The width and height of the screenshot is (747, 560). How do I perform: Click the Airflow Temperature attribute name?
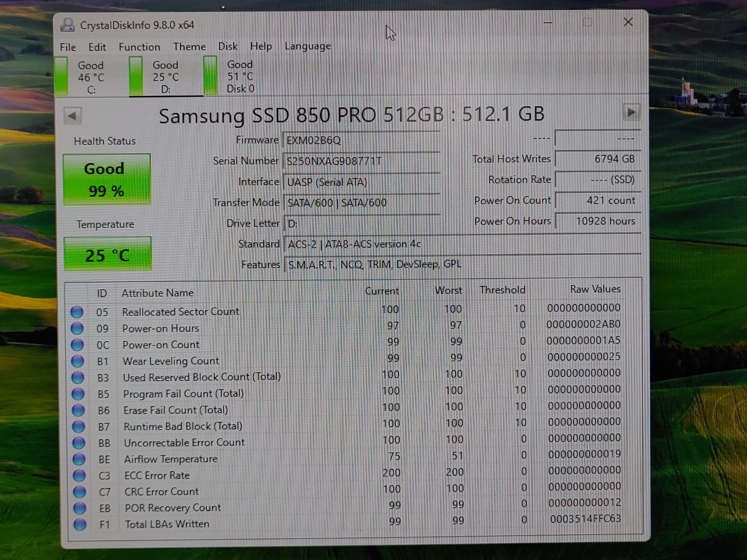coord(171,459)
